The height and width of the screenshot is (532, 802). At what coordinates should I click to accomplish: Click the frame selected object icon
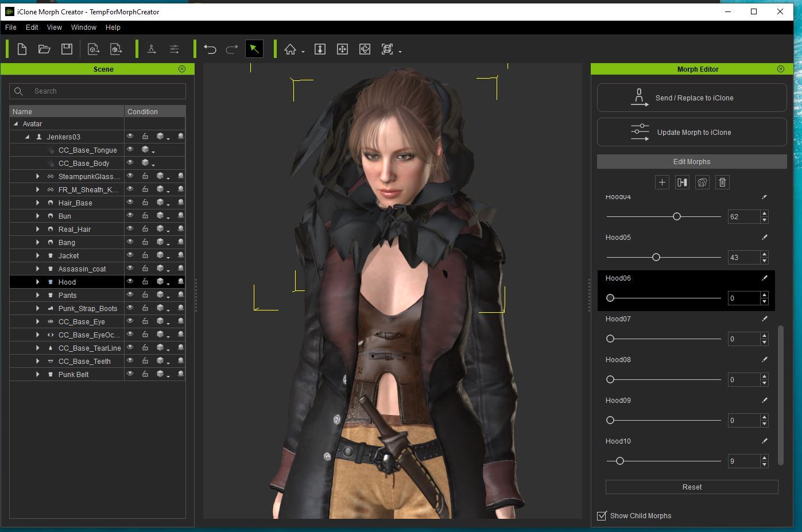[388, 49]
